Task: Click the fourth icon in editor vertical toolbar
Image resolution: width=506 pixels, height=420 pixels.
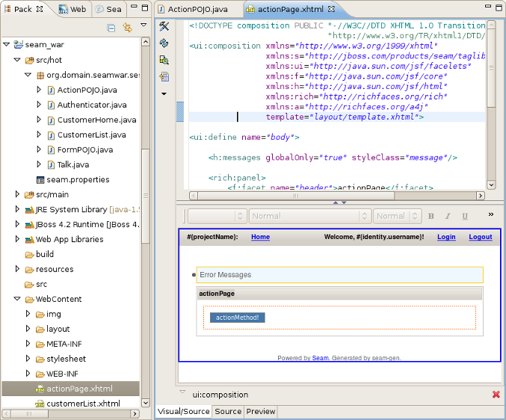Action: (164, 77)
